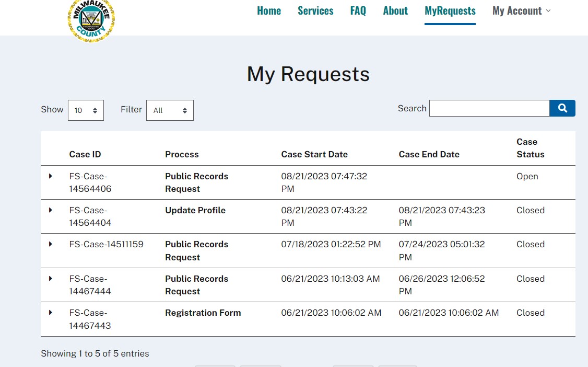Screen dimensions: 588x367
Task: Sort by Process column header
Action: click(182, 154)
